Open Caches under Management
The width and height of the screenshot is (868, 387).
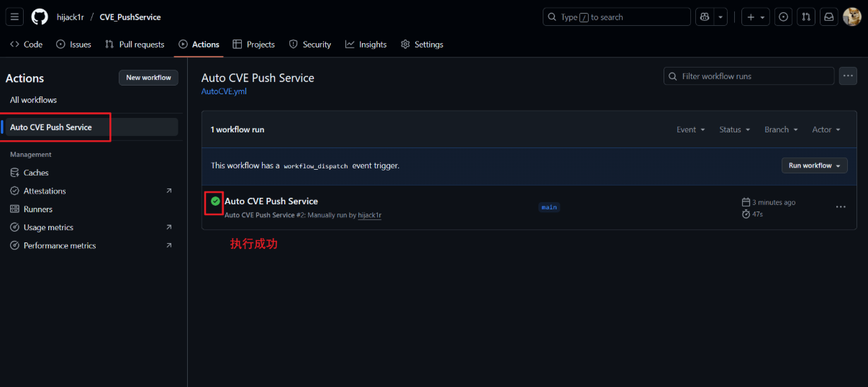(36, 173)
